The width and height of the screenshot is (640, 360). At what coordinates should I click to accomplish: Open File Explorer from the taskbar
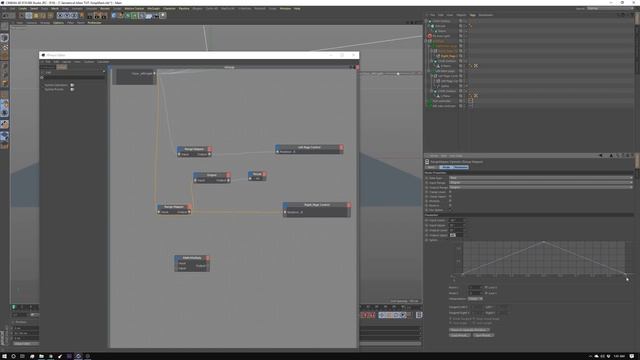[x=41, y=356]
